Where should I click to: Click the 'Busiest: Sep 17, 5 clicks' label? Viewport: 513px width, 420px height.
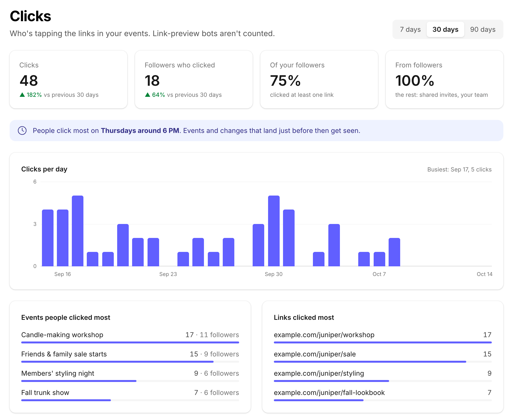coord(459,169)
